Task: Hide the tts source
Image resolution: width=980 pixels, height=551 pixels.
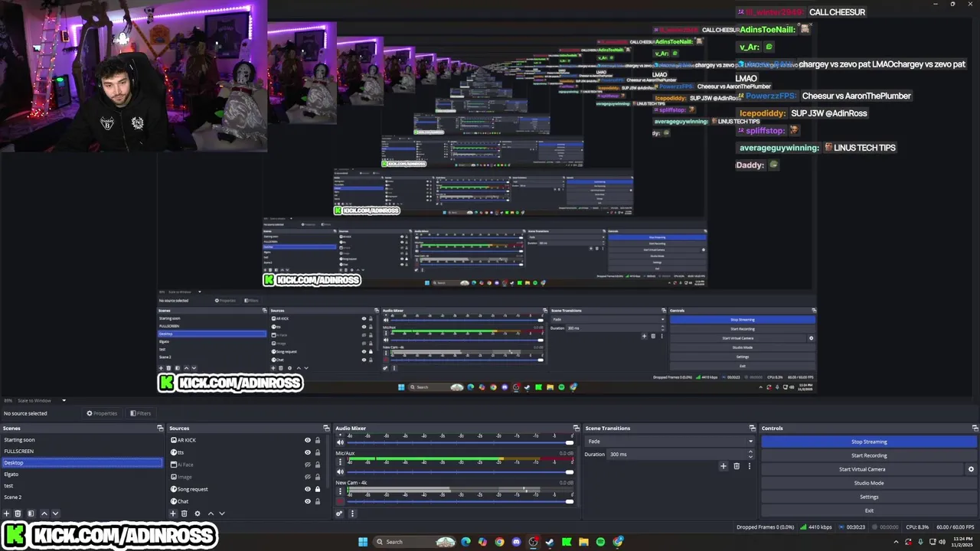Action: tap(308, 452)
